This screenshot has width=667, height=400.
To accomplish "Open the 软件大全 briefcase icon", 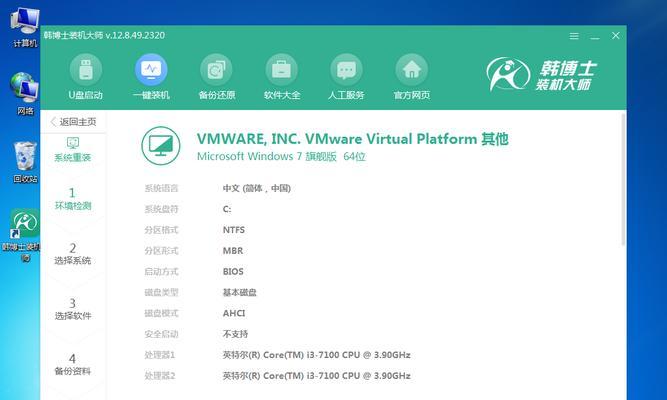I will click(282, 70).
